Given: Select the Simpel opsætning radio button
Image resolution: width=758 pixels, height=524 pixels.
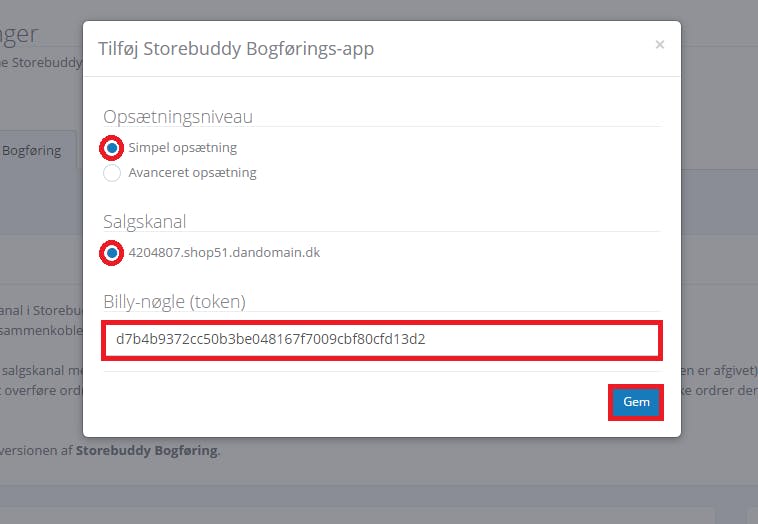Looking at the screenshot, I should click(x=112, y=148).
